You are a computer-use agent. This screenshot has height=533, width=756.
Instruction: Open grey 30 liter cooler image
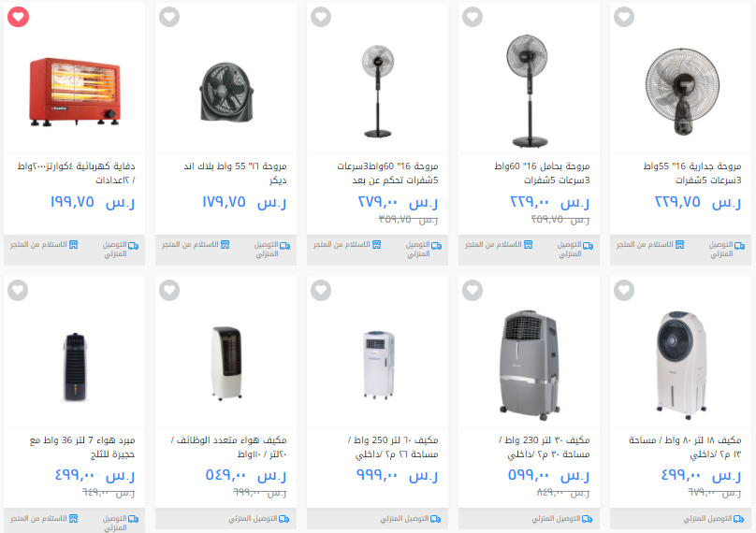tap(530, 365)
